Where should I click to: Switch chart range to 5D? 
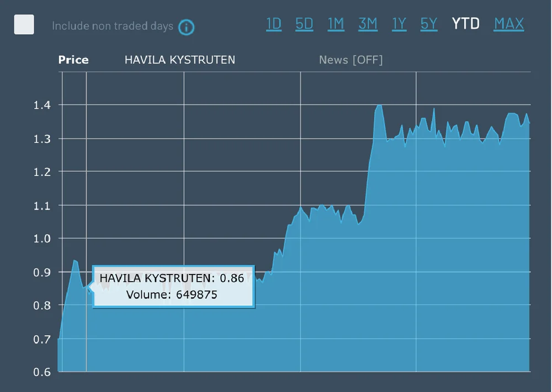[304, 24]
